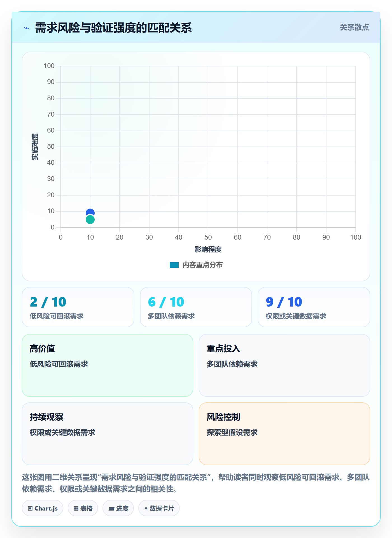
Task: Click the Chart.js tag chip
Action: tap(43, 508)
